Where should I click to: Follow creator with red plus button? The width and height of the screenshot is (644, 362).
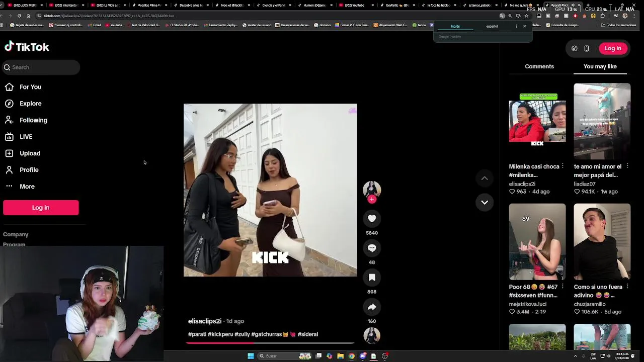tap(372, 200)
